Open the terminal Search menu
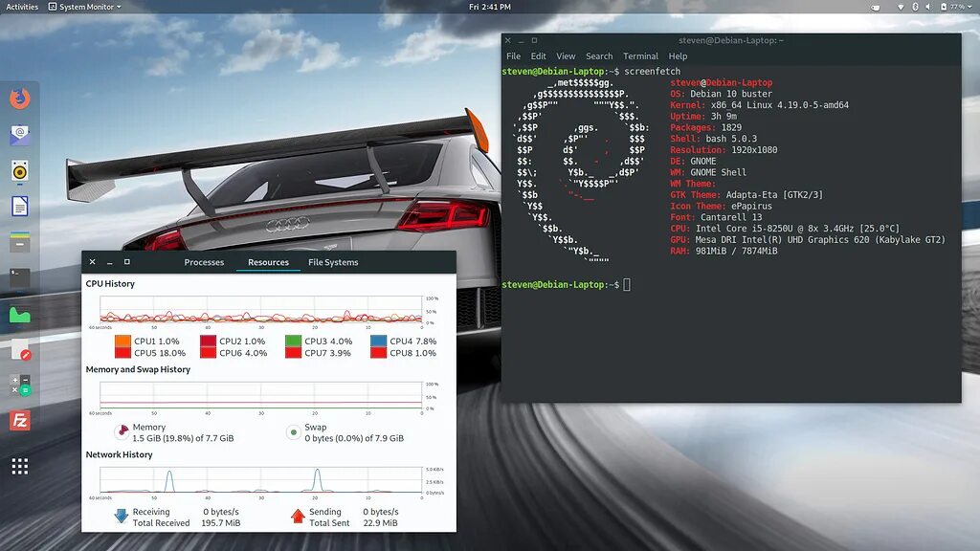This screenshot has width=980, height=551. 599,56
